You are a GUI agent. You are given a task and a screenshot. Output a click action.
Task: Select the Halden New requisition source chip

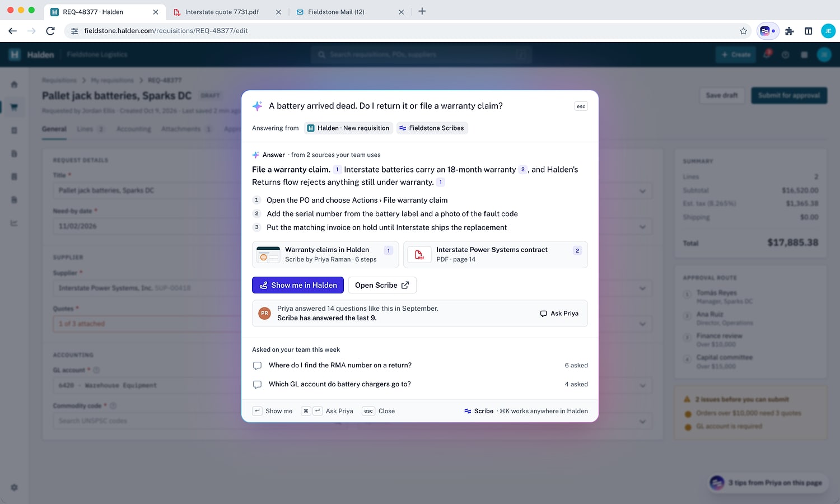coord(348,128)
